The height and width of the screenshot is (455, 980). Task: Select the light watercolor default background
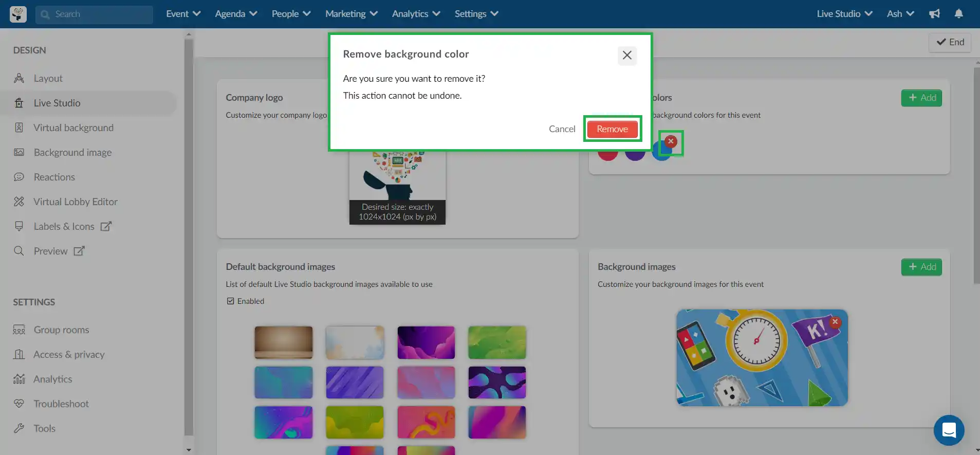355,342
